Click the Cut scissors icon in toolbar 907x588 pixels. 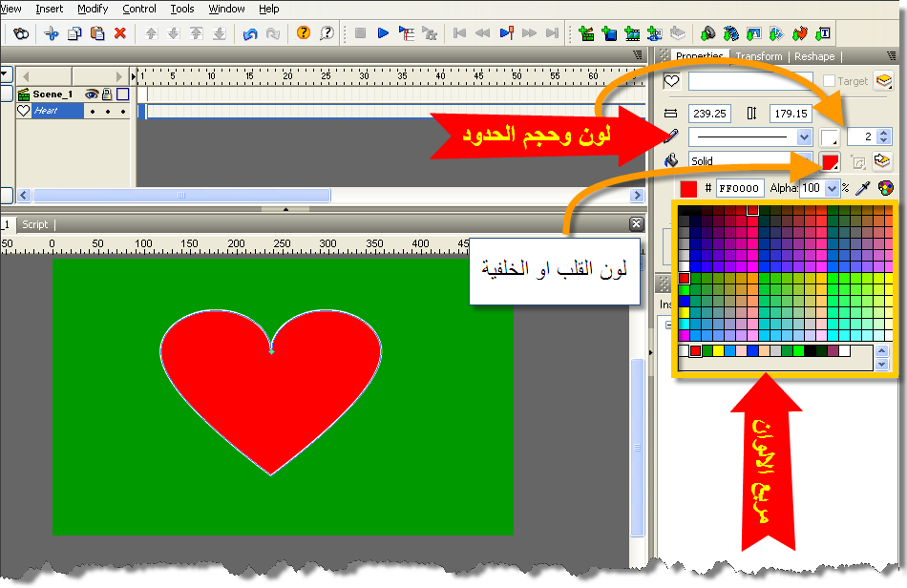pyautogui.click(x=52, y=33)
